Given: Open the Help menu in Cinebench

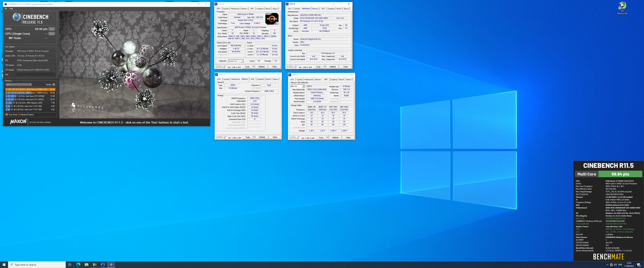Looking at the screenshot, I should click(11, 9).
